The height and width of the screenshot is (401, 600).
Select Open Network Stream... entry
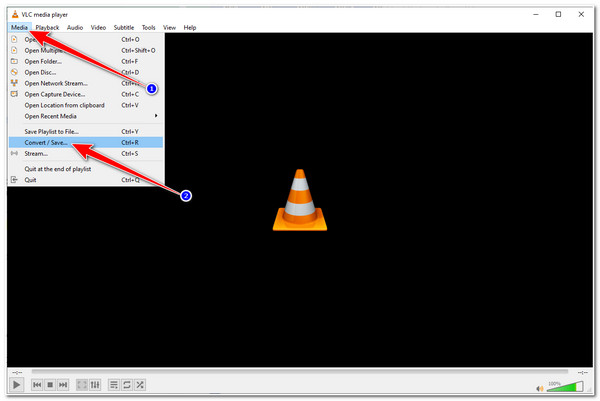point(86,83)
